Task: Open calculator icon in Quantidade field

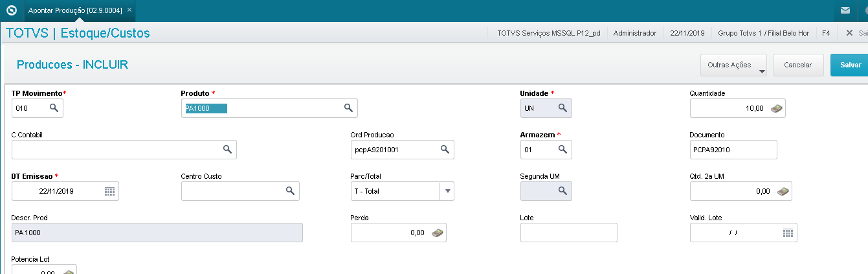Action: click(x=777, y=108)
